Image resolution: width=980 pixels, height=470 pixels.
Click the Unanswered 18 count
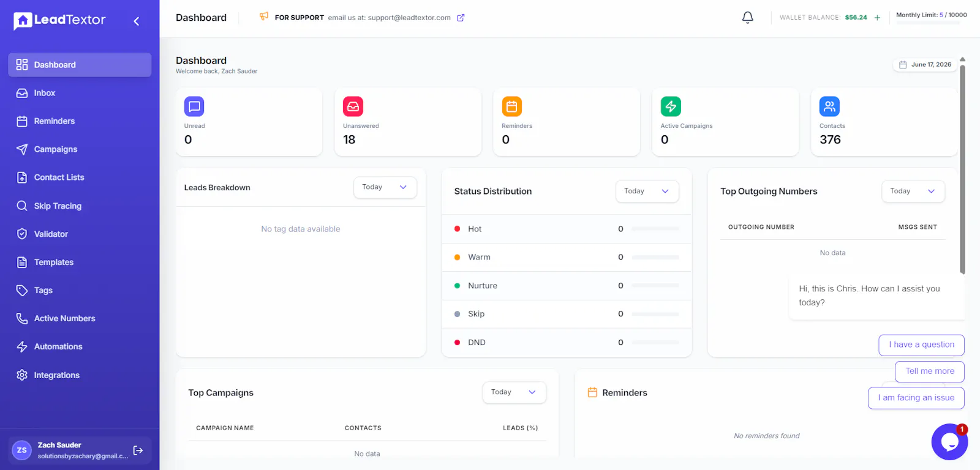(349, 140)
